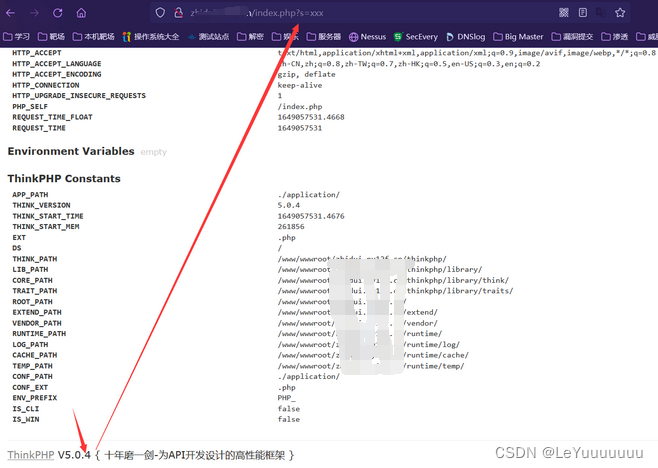The height and width of the screenshot is (468, 658).
Task: Click the LOG_PATH constant name
Action: pos(30,345)
